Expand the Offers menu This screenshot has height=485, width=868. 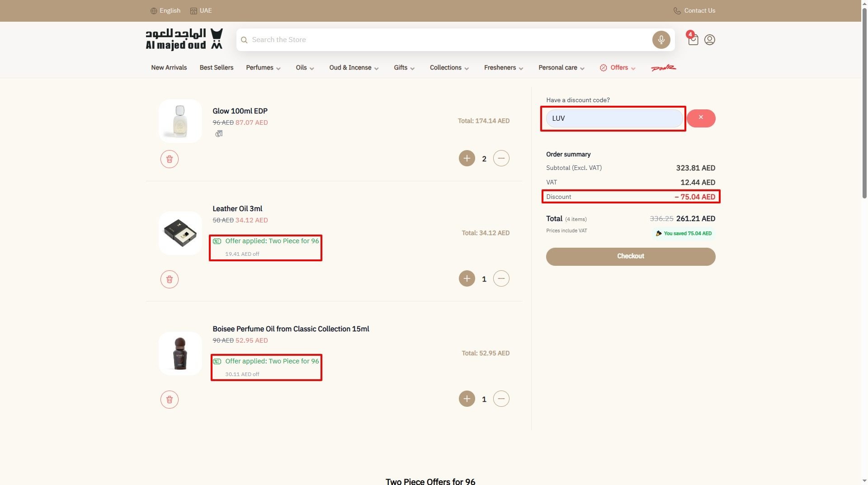tap(618, 68)
